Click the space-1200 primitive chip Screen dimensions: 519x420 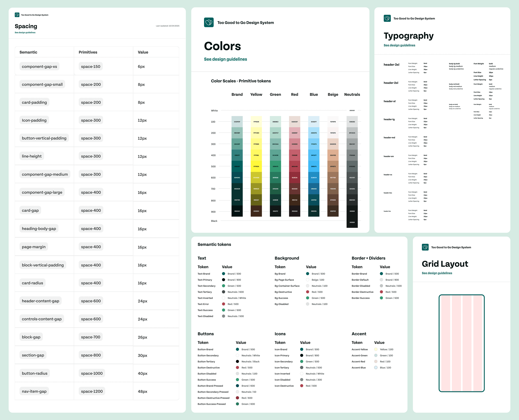[x=92, y=391]
